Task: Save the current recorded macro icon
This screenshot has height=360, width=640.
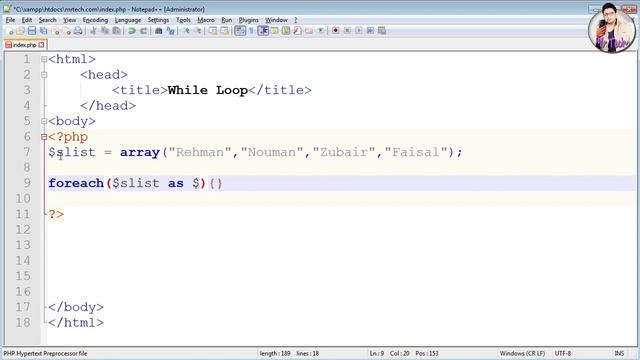Action: coord(382,31)
